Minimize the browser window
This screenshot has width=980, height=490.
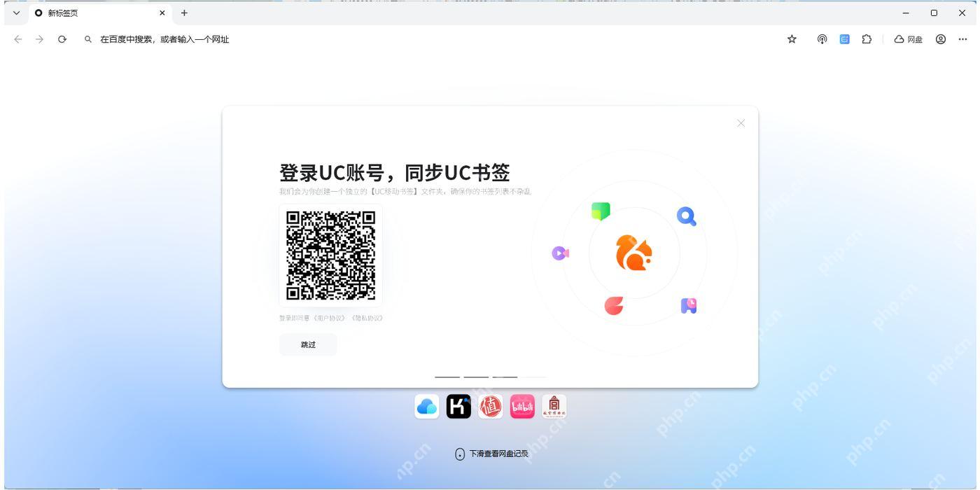[906, 13]
